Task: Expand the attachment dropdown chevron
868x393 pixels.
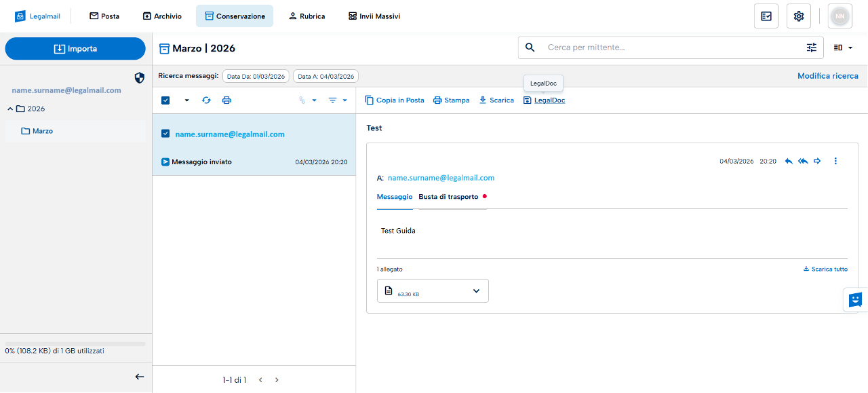Action: (476, 291)
